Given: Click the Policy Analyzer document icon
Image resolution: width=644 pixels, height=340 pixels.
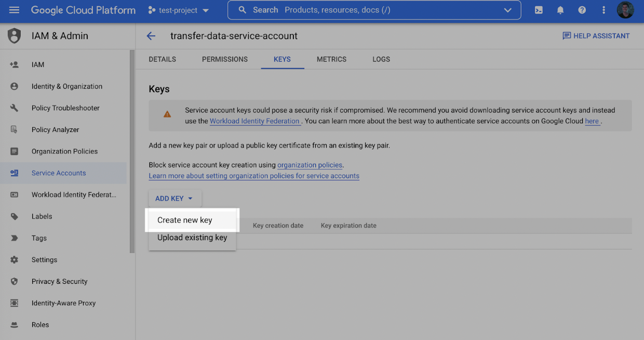Looking at the screenshot, I should pyautogui.click(x=15, y=129).
